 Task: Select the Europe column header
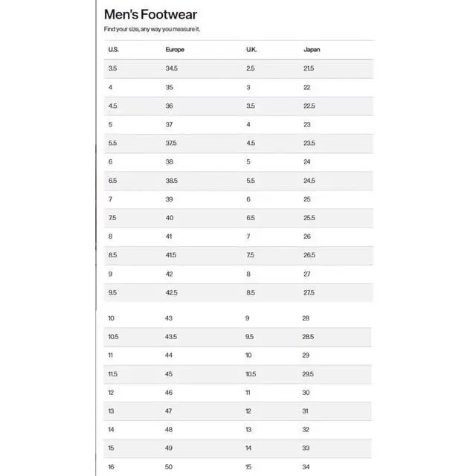click(175, 50)
